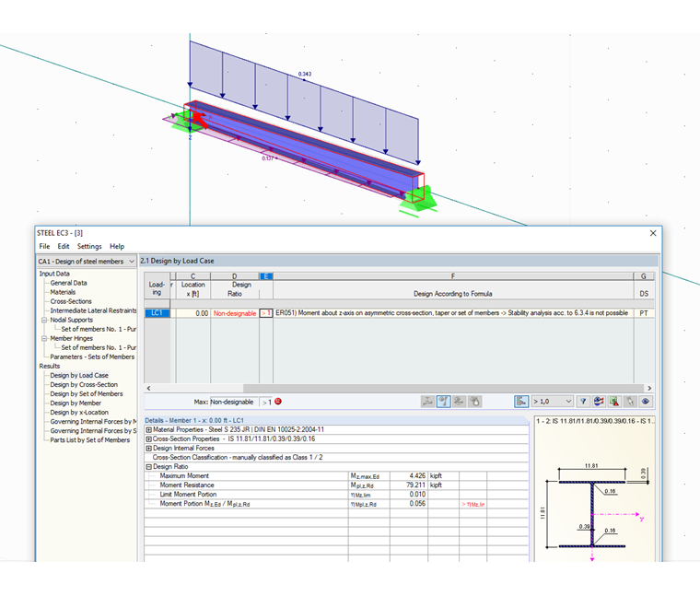Screen dimensions: 700x596
Task: Collapse the Design Ratio details section
Action: [x=148, y=466]
